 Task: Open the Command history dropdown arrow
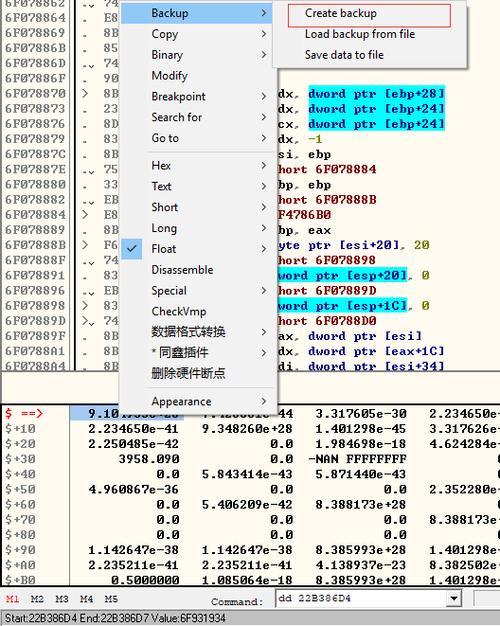(x=454, y=598)
